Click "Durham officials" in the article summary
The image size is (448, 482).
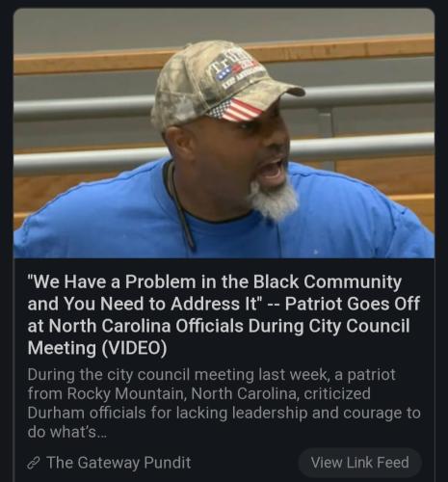point(87,413)
